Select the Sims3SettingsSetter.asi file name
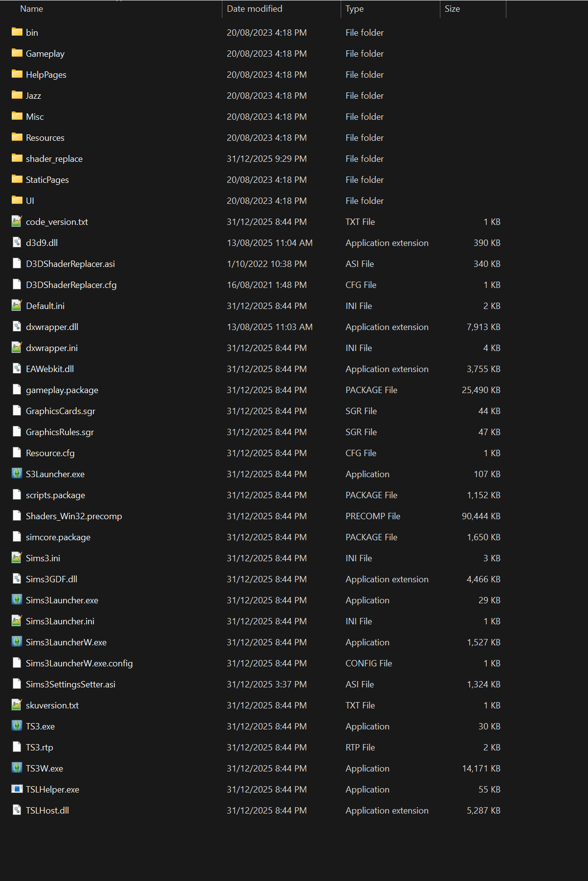 [70, 684]
